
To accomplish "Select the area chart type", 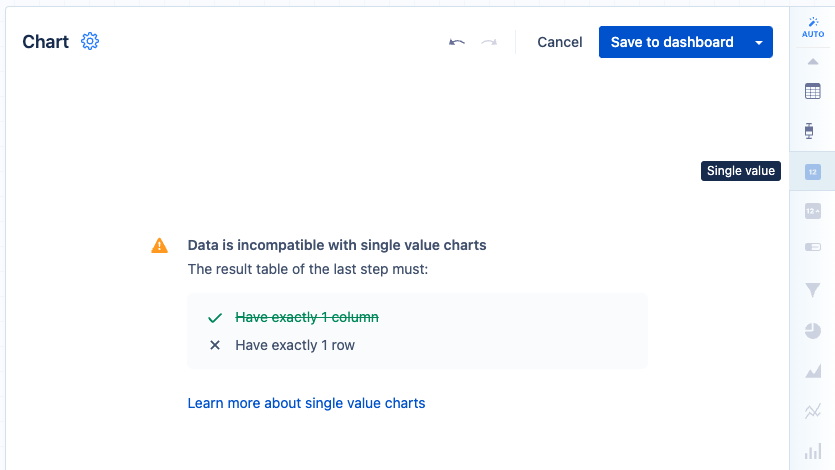I will 813,371.
